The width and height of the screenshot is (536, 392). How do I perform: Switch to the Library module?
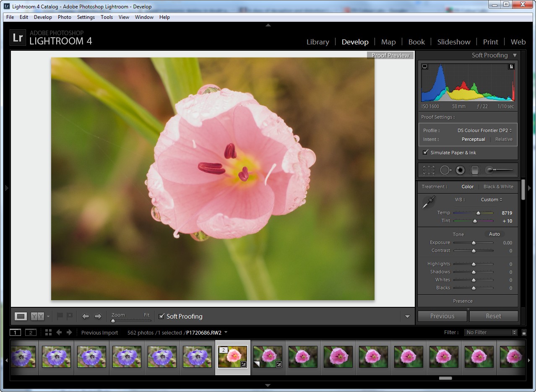tap(317, 42)
